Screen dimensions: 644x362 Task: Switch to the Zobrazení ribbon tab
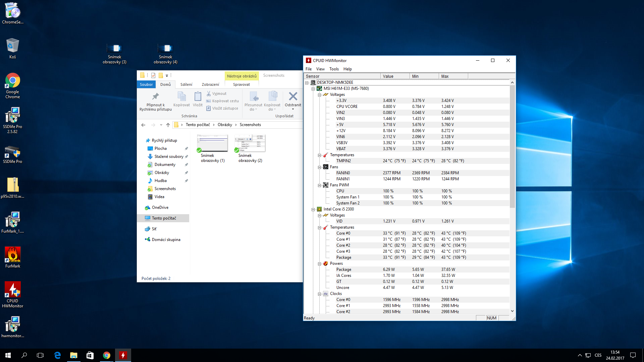(x=210, y=84)
